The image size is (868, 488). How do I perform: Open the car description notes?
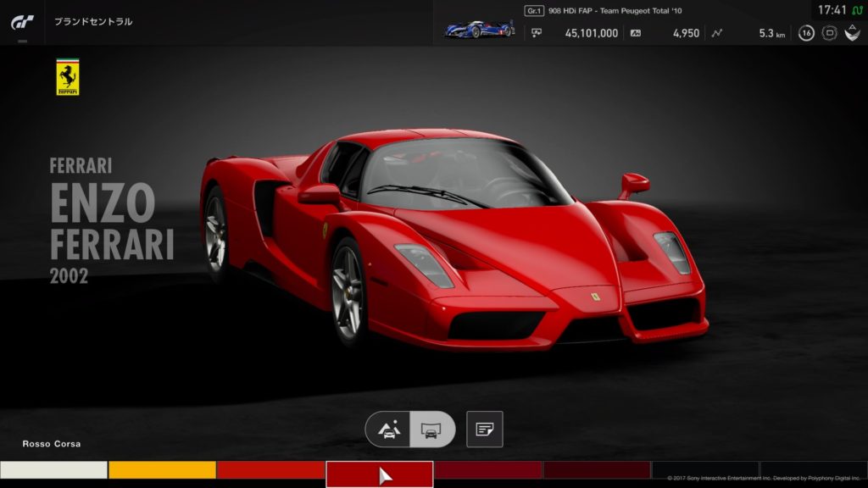(484, 430)
